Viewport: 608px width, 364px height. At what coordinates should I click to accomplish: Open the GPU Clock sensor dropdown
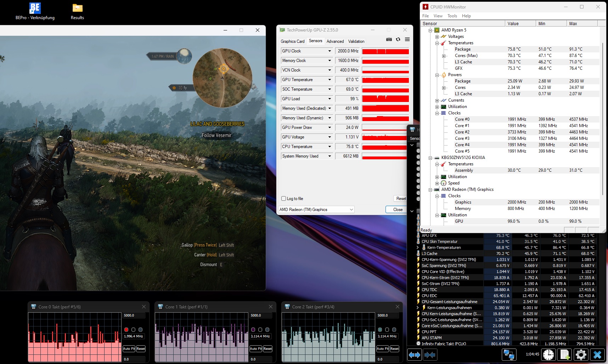coord(330,51)
